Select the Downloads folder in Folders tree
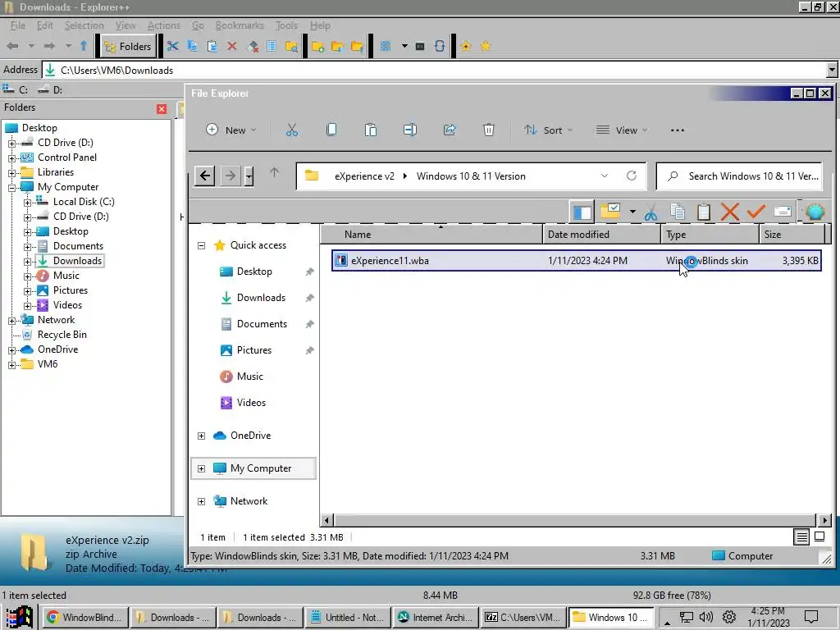The width and height of the screenshot is (840, 630). pyautogui.click(x=71, y=261)
